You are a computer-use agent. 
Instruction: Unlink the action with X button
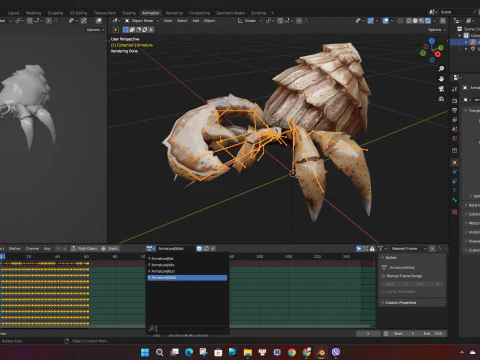[213, 249]
